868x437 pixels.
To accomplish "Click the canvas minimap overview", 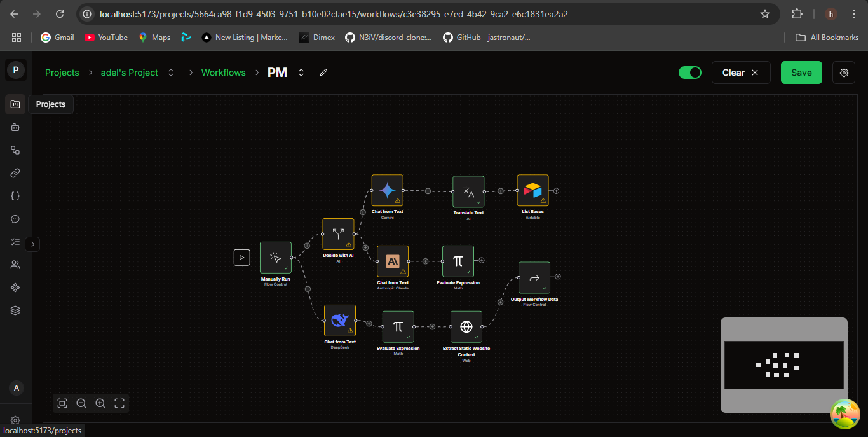I will tap(783, 365).
